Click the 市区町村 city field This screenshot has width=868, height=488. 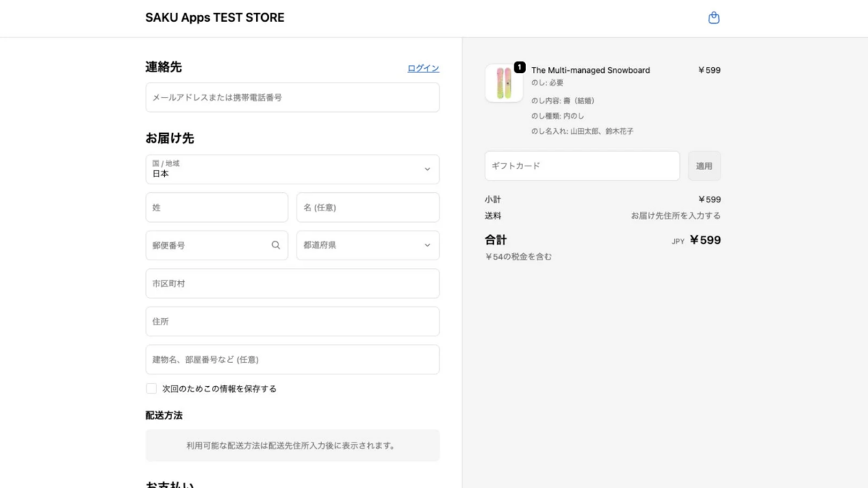292,283
